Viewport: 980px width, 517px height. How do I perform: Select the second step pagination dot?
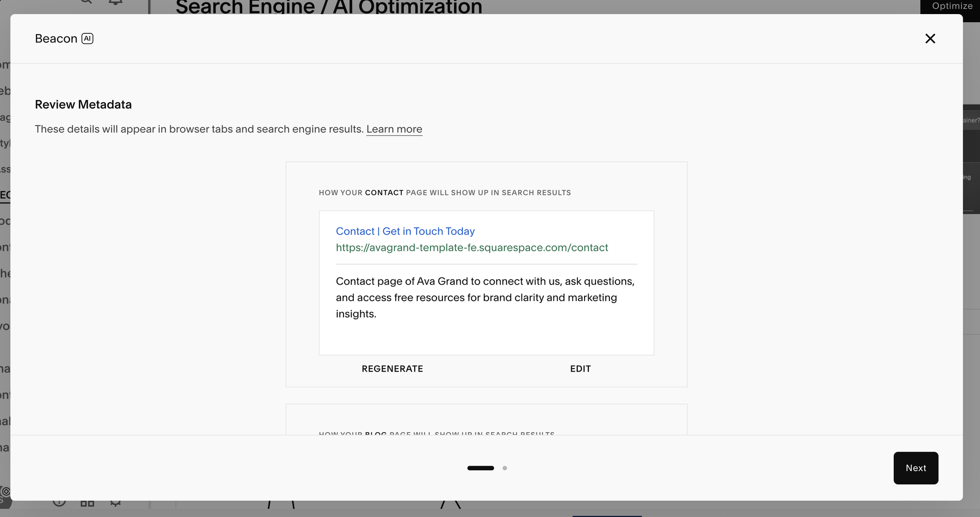point(505,468)
